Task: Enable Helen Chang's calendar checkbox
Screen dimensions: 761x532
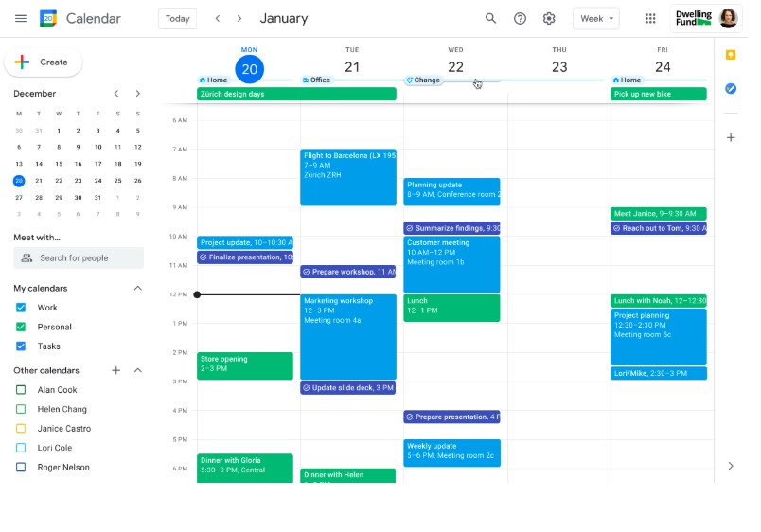Action: [21, 409]
